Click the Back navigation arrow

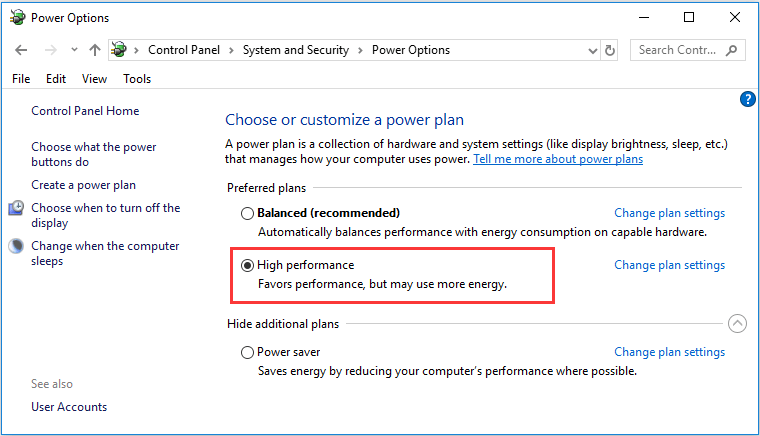pos(21,50)
